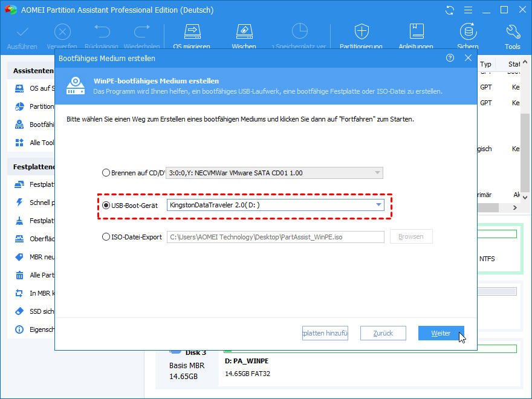Click the NTFS partition label
Image resolution: width=532 pixels, height=399 pixels.
pos(487,259)
